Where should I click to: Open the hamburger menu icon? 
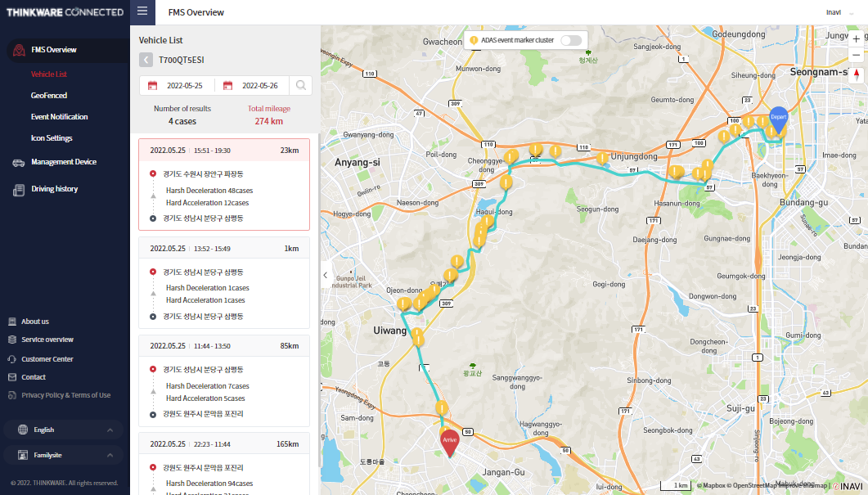click(x=142, y=11)
